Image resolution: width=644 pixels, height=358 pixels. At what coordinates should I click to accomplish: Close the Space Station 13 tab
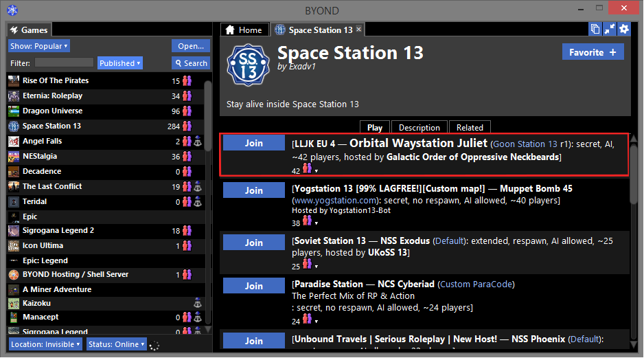tap(359, 29)
